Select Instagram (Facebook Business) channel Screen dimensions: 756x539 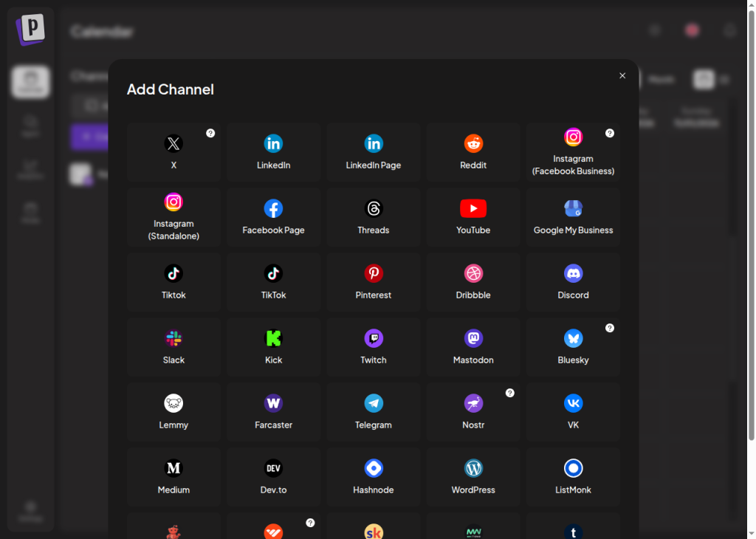tap(573, 152)
